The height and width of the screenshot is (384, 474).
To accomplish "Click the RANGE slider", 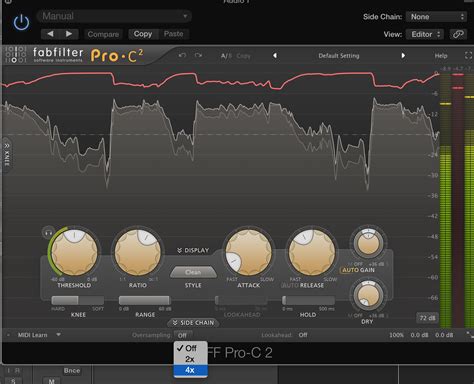I will click(145, 300).
